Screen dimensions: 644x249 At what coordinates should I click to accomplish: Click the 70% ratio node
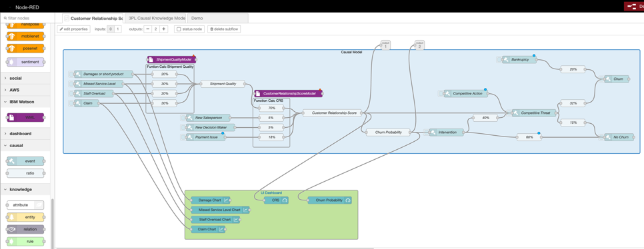click(x=271, y=109)
